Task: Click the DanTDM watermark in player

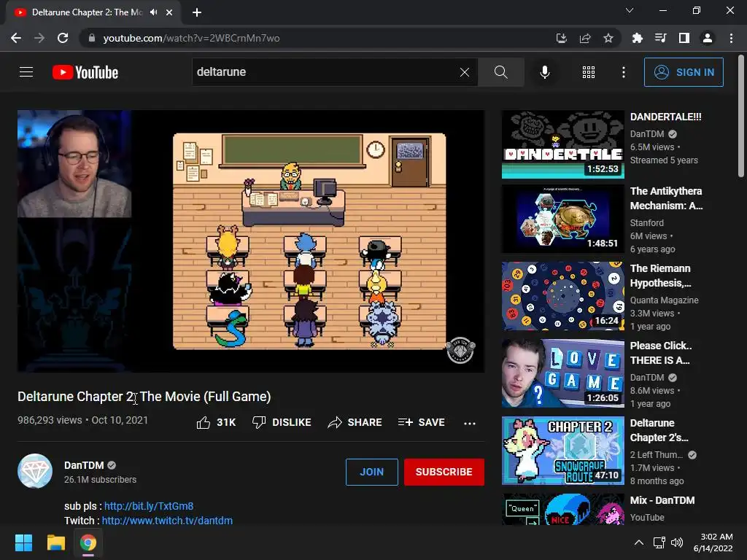Action: point(460,350)
